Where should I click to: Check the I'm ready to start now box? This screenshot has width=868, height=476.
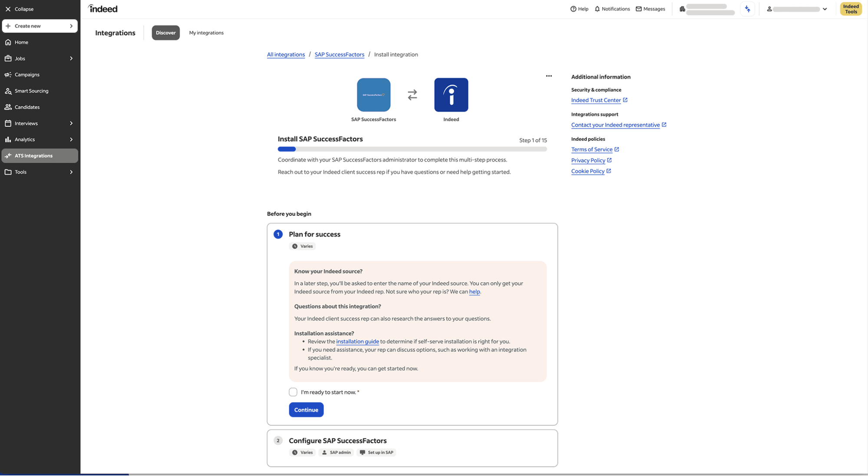pos(293,392)
